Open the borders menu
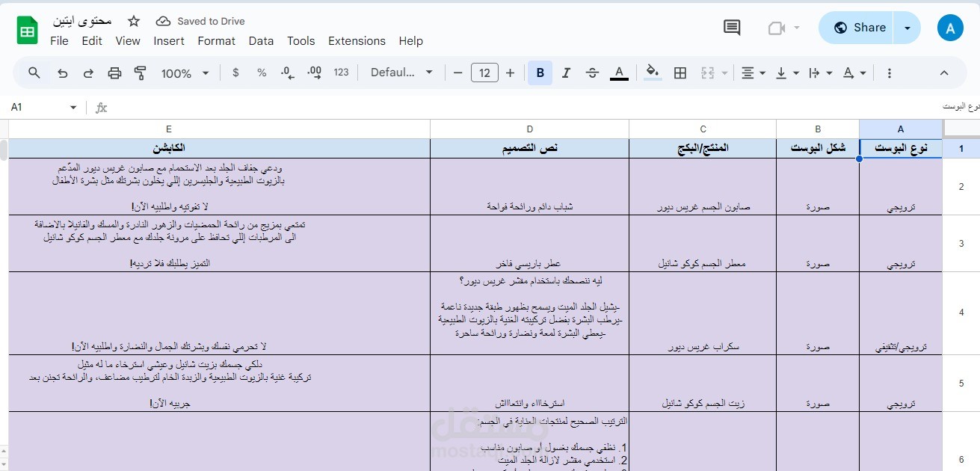980x471 pixels. coord(680,73)
